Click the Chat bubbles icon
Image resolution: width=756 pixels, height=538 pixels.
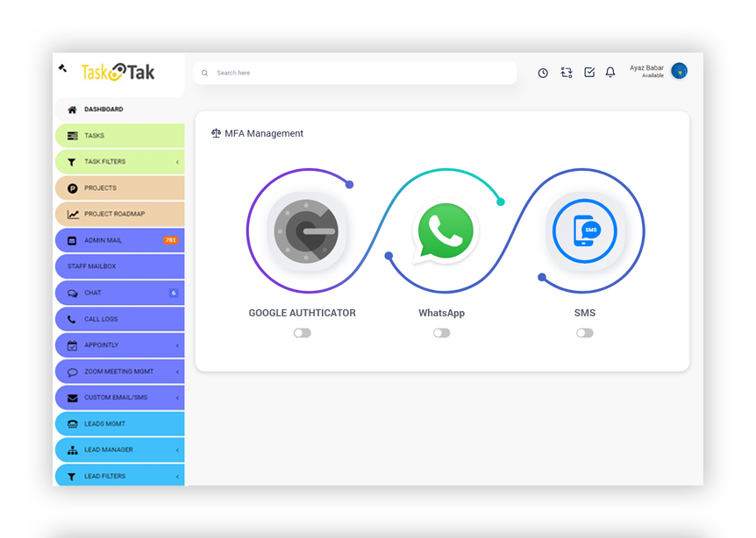72,294
